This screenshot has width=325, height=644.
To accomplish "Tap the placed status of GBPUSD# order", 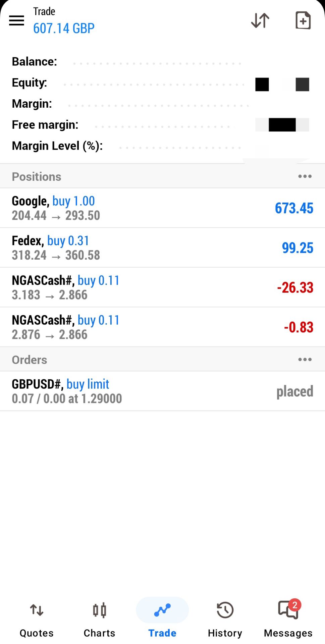I will click(294, 391).
